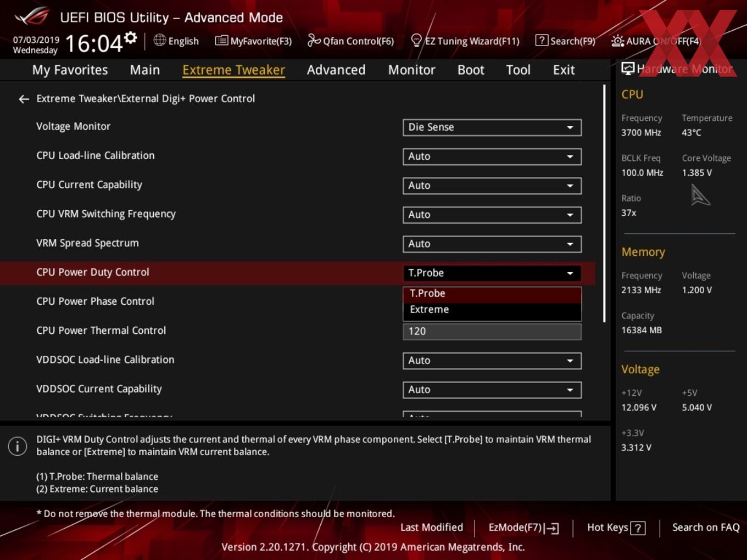Open VDDSOC Current Capability dropdown
This screenshot has width=747, height=560.
pos(492,390)
